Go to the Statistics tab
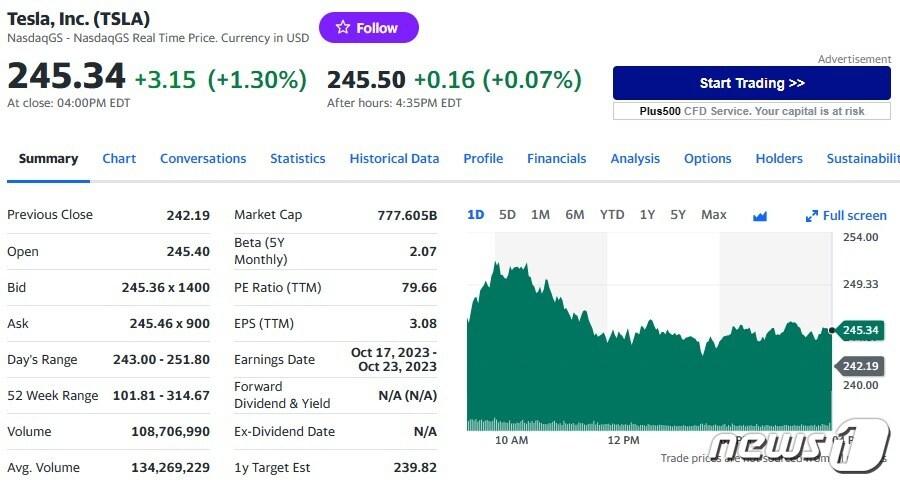The width and height of the screenshot is (900, 485). [297, 158]
